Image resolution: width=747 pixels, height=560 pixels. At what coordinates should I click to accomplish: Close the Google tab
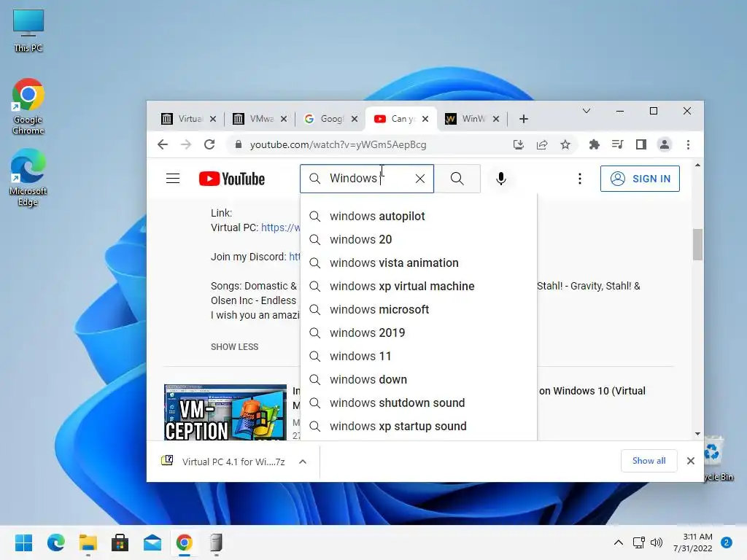pos(354,119)
